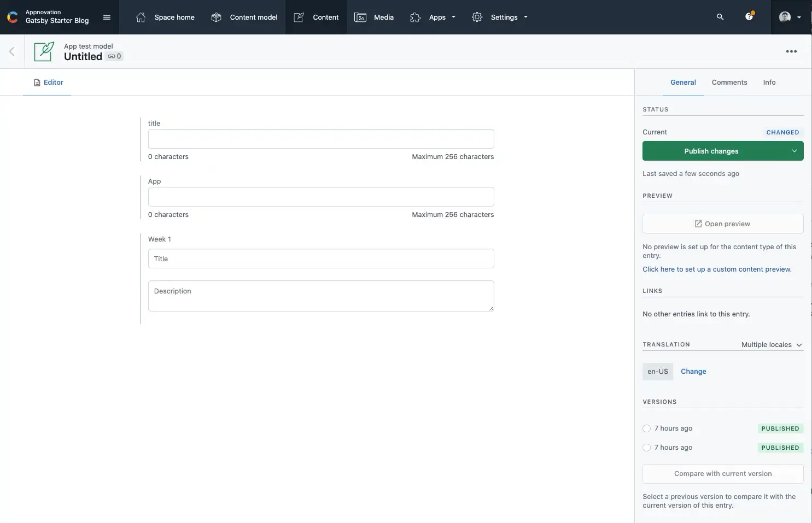
Task: Open the Multiple locales dropdown
Action: [772, 345]
